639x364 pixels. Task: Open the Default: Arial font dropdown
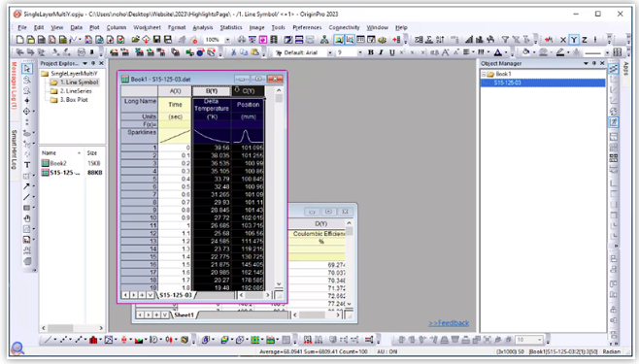tap(329, 52)
